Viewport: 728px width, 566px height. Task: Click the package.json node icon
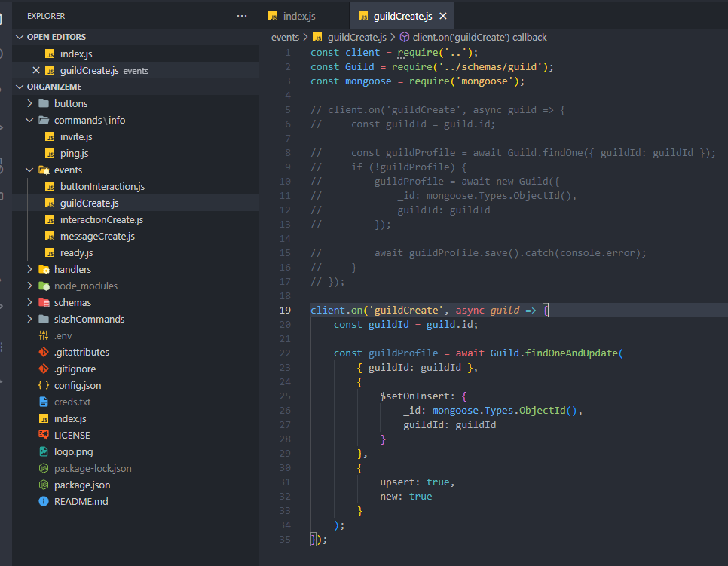(x=44, y=485)
